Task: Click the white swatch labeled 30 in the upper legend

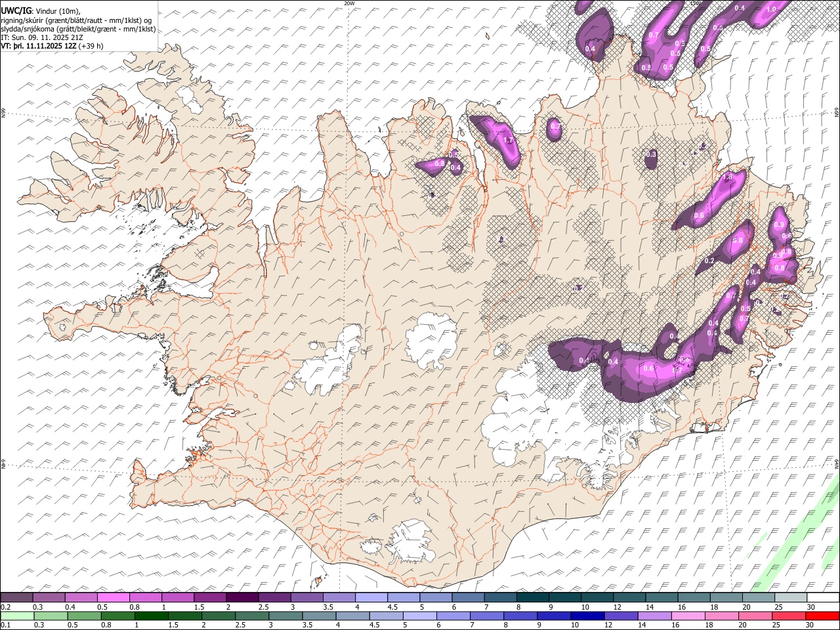Action: (823, 598)
